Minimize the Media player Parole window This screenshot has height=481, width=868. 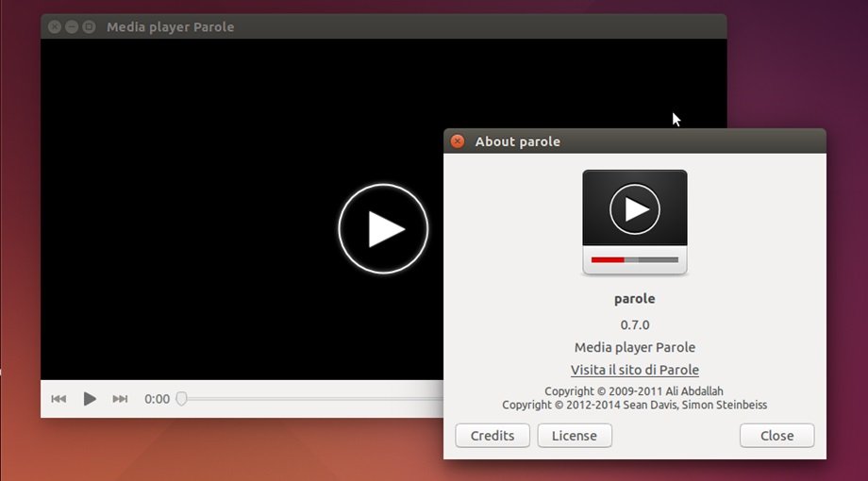[x=72, y=27]
